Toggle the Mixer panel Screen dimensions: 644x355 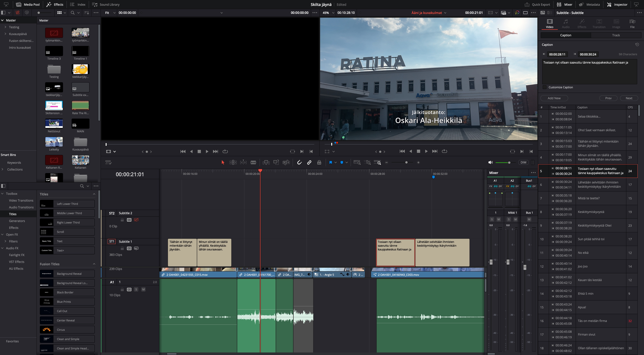(x=564, y=5)
